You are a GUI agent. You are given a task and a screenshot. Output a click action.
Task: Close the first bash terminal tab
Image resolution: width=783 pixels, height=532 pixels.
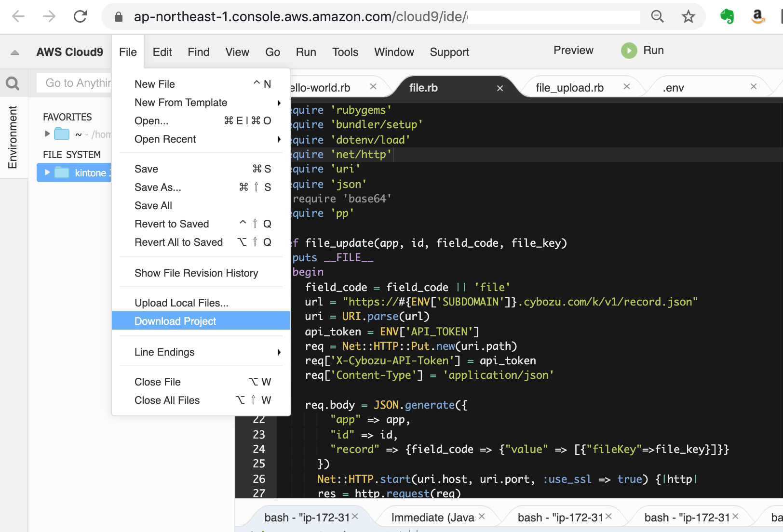coord(355,517)
